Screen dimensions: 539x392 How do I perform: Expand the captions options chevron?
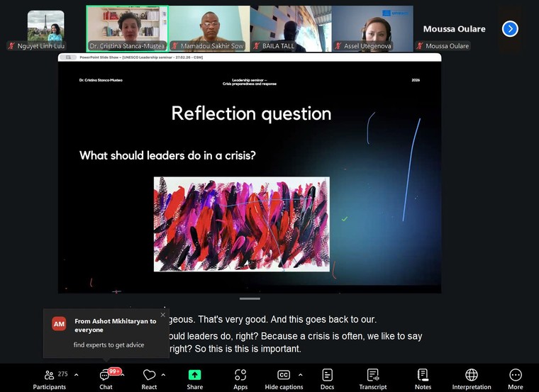click(300, 375)
